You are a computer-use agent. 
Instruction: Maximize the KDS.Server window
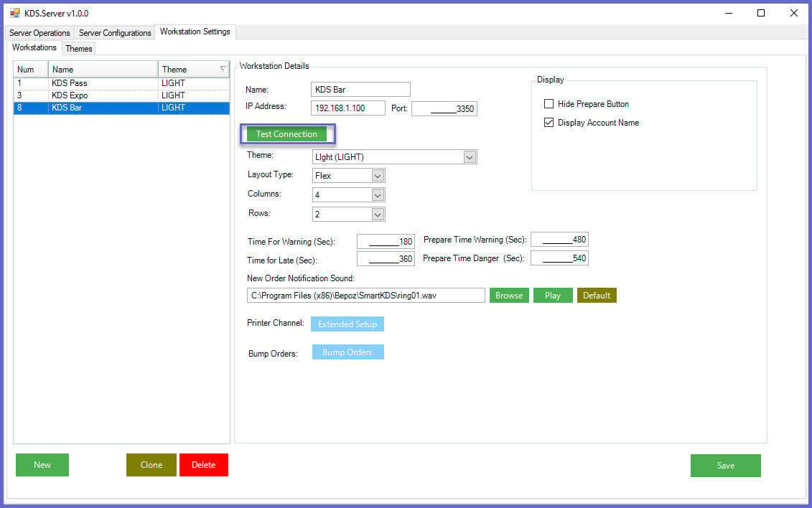tap(761, 13)
